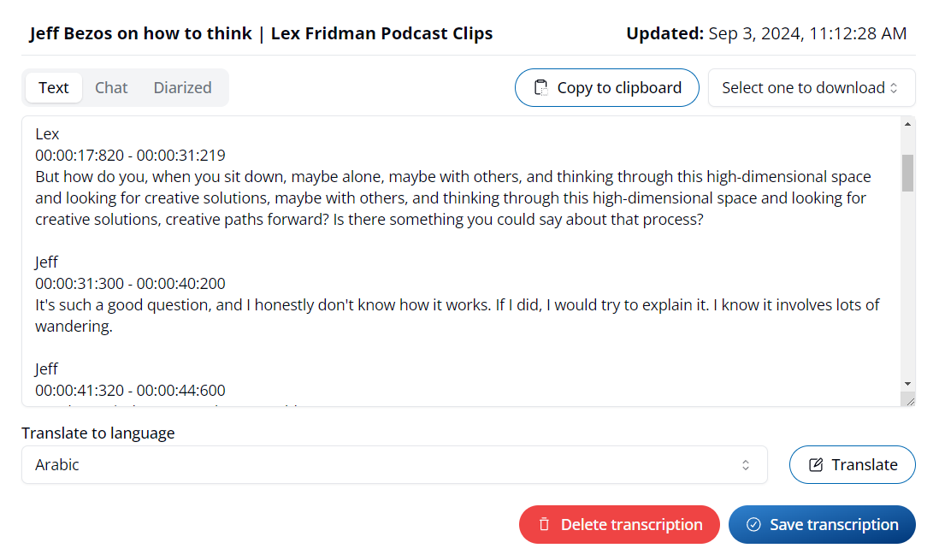Viewport: 933px width, 560px height.
Task: Click the checkmark icon on Save transcription
Action: pos(753,524)
